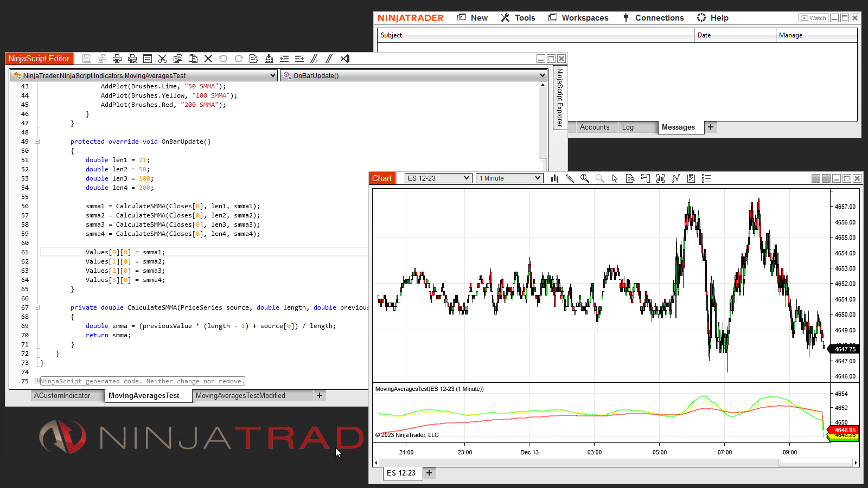Open the chart Data Box icon

pos(630,178)
